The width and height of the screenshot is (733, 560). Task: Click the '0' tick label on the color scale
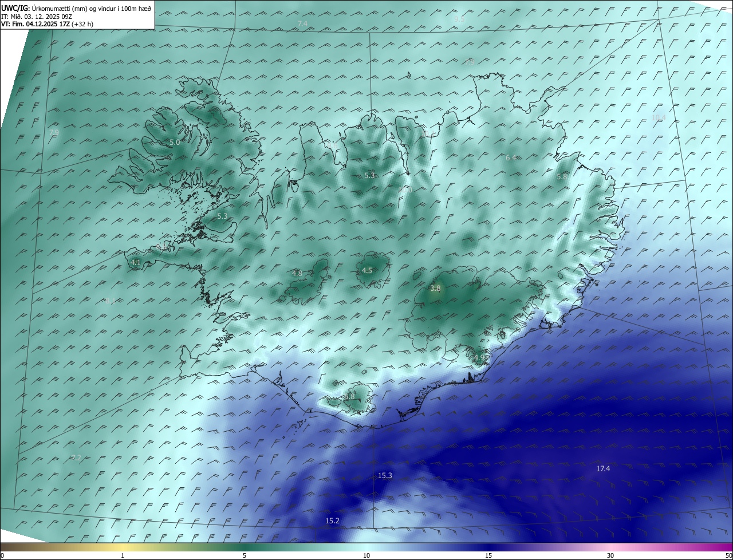click(2, 555)
